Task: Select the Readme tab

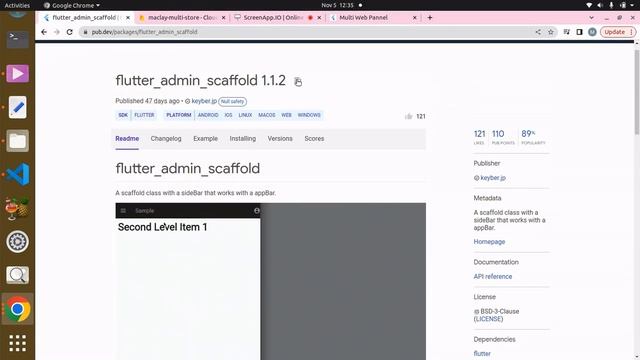Action: click(127, 139)
